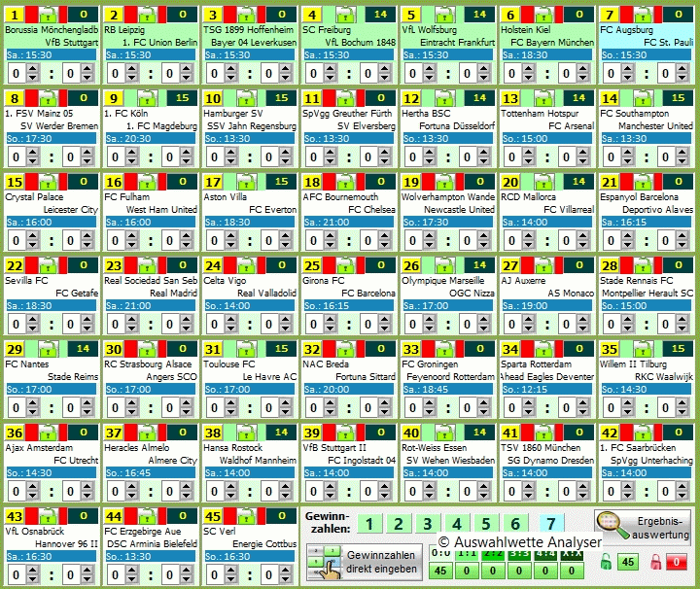Click team name Olympique Marseille
The height and width of the screenshot is (589, 700).
[443, 280]
